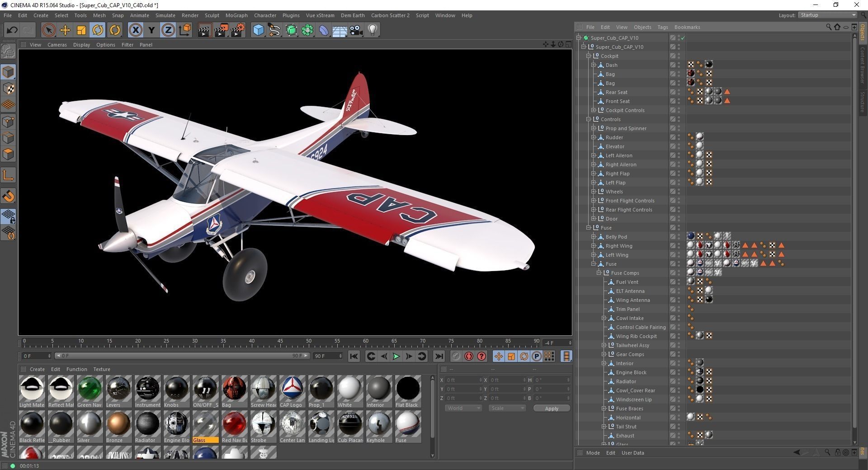Click the X position input field

click(x=463, y=380)
